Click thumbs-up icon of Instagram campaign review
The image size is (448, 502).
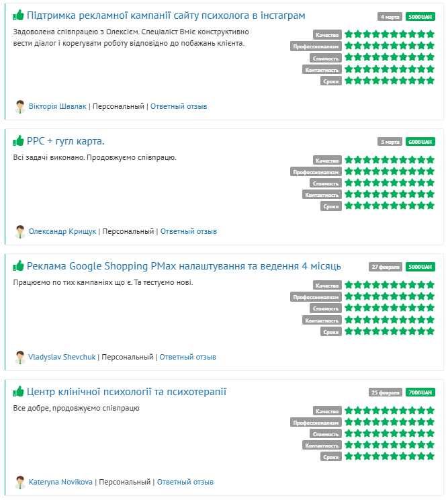point(18,15)
